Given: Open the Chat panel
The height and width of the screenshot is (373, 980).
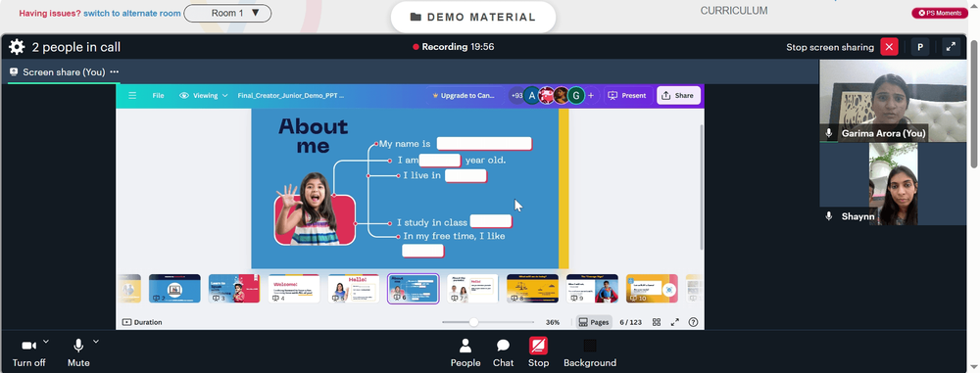Looking at the screenshot, I should pos(503,353).
